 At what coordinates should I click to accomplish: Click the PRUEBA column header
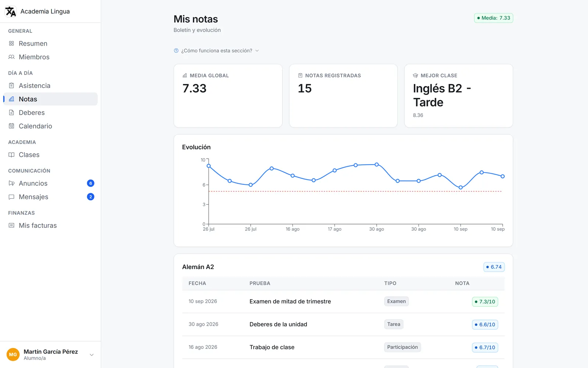[260, 283]
